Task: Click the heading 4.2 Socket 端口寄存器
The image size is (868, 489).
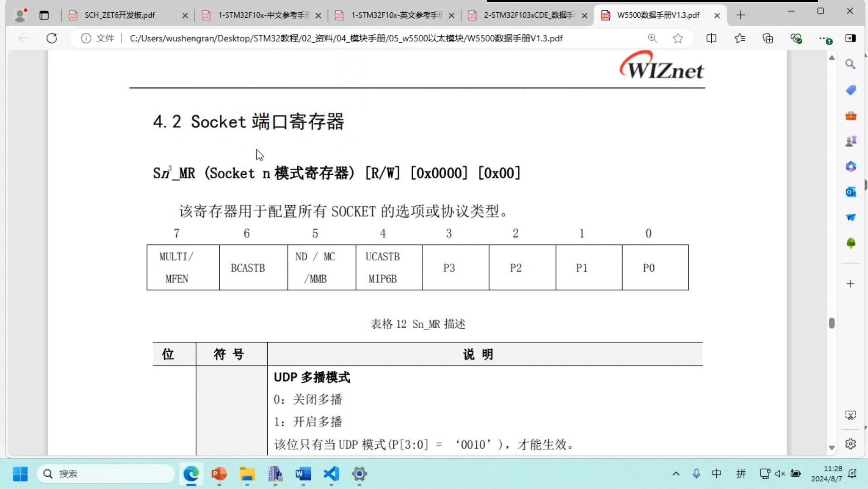Action: pyautogui.click(x=249, y=122)
